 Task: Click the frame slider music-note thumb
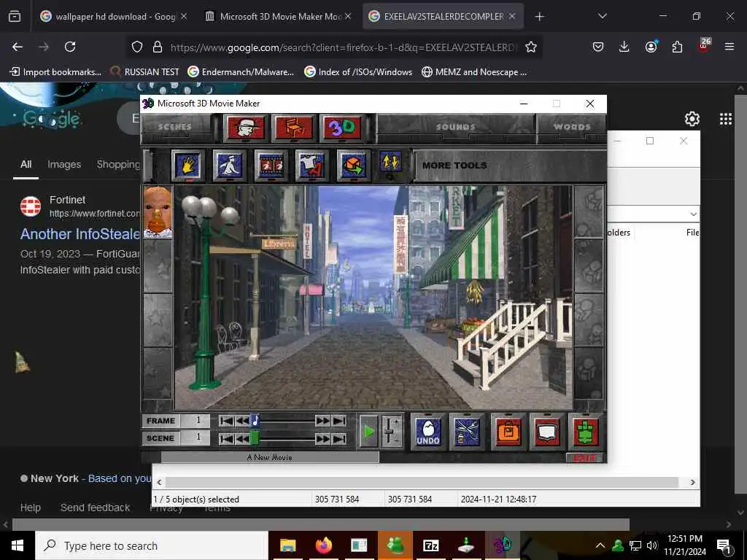point(255,421)
